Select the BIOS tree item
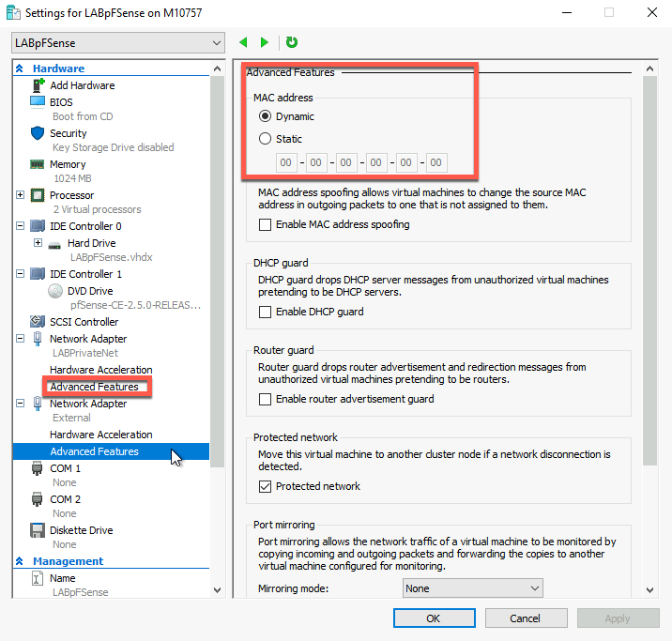 point(61,102)
